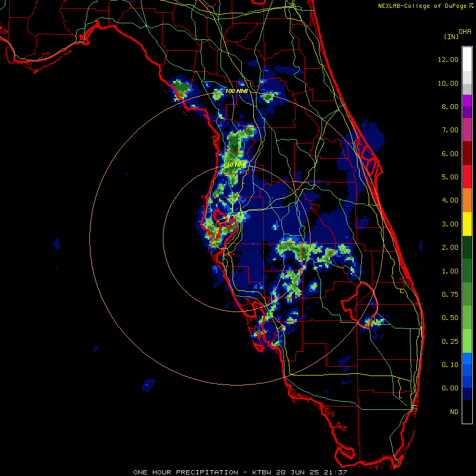
Task: Click the 0.10 legend value
Action: [x=450, y=365]
